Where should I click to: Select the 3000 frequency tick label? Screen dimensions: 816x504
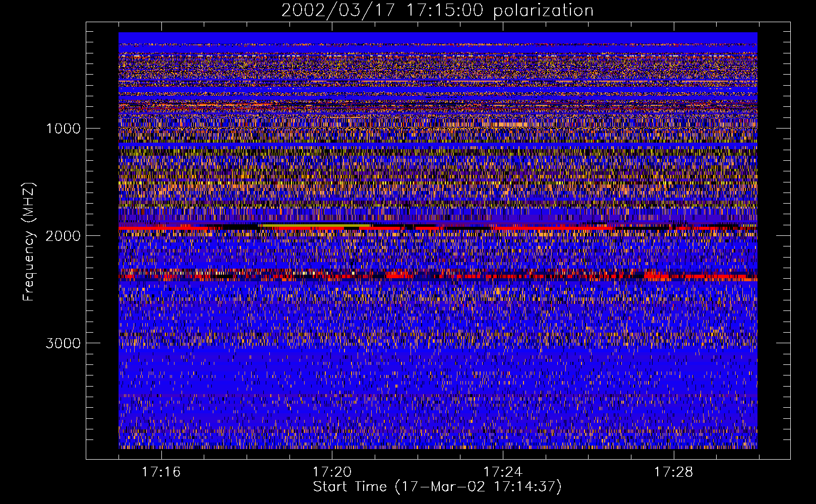point(63,343)
